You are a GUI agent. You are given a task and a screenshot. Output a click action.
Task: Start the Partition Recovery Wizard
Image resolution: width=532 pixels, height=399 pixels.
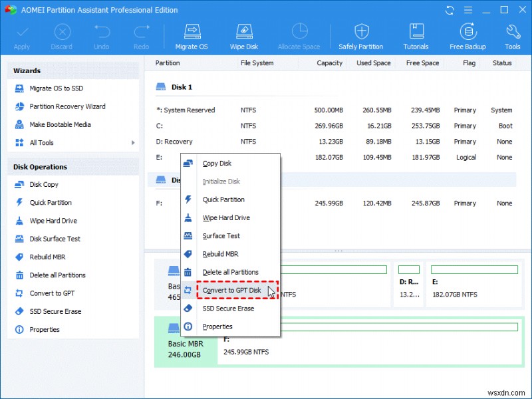[x=56, y=106]
